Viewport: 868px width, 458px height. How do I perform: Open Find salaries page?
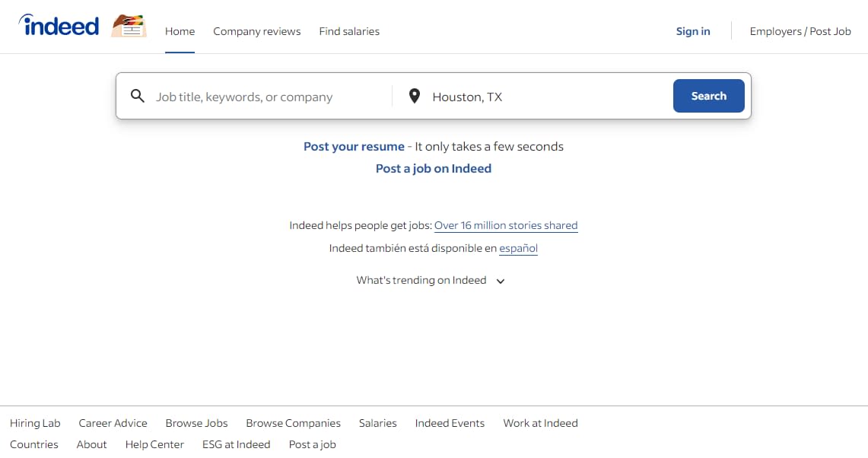349,31
